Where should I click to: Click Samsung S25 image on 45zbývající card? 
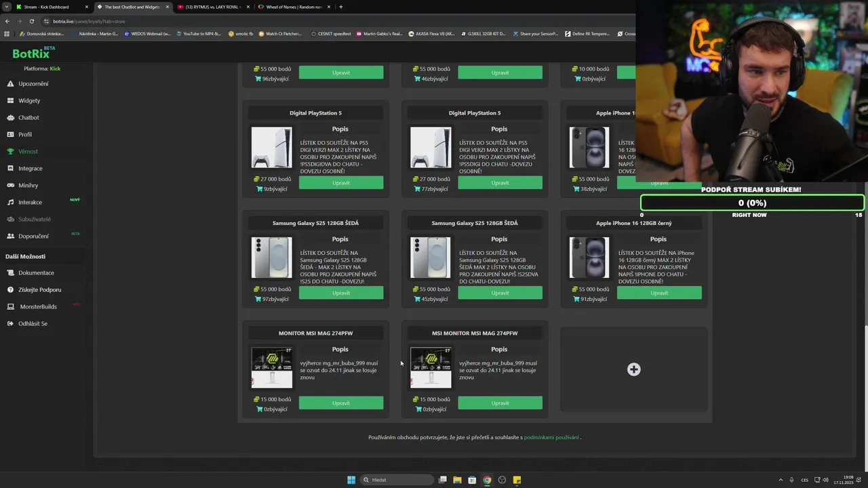(430, 258)
